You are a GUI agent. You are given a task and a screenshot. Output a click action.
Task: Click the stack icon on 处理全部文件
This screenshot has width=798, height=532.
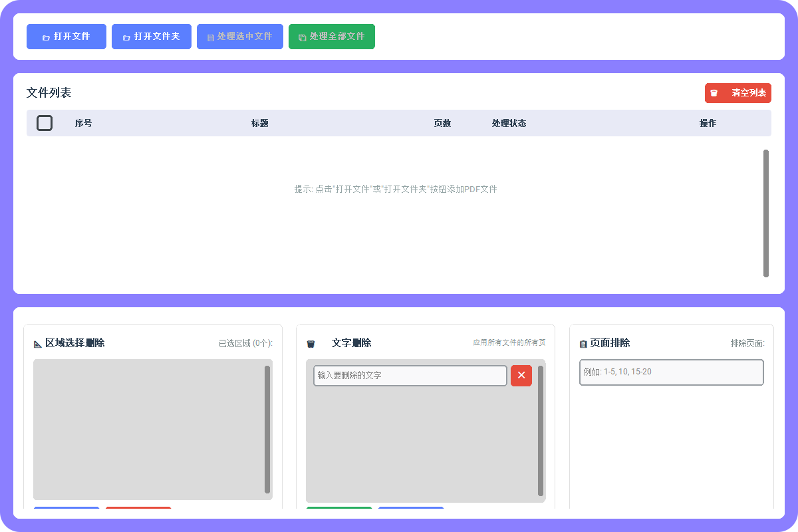tap(303, 37)
